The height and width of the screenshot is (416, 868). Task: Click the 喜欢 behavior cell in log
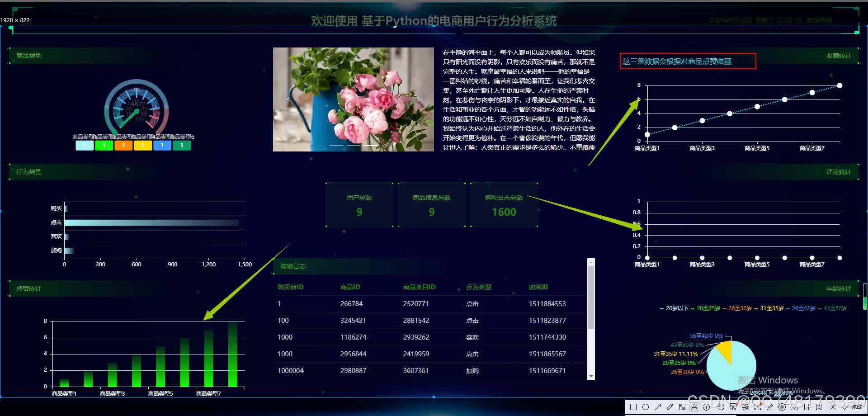click(x=472, y=337)
